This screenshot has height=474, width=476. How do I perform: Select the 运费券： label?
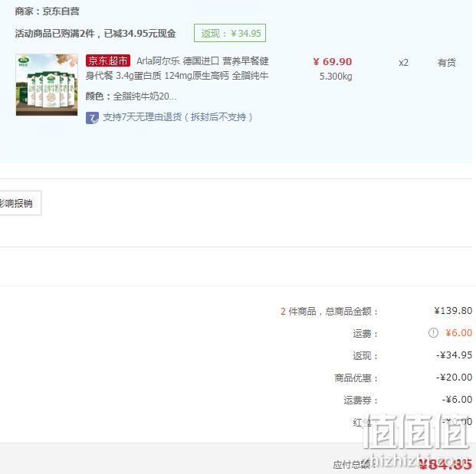[x=361, y=400]
